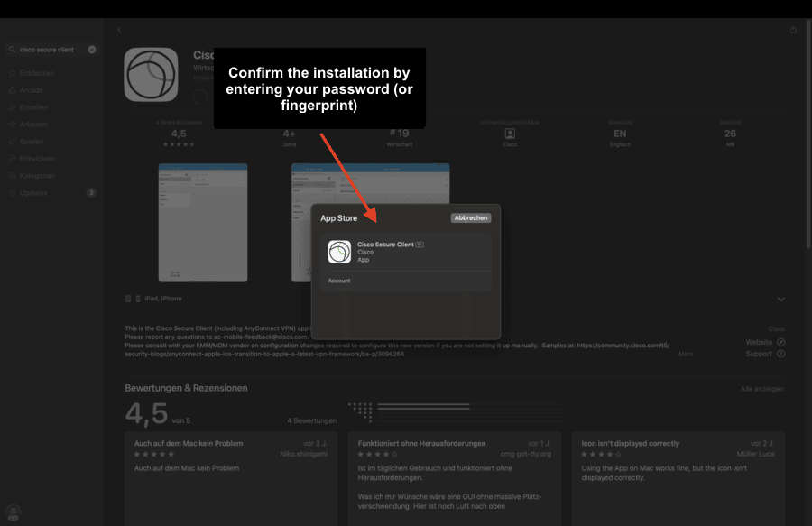Click the Entdecken star icon
This screenshot has height=526, width=812.
(x=12, y=73)
